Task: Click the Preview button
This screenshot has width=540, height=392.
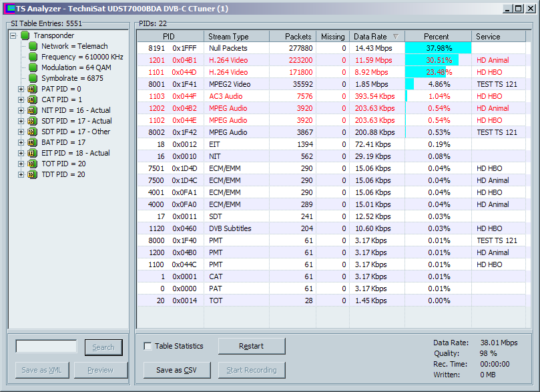Action: pos(101,371)
